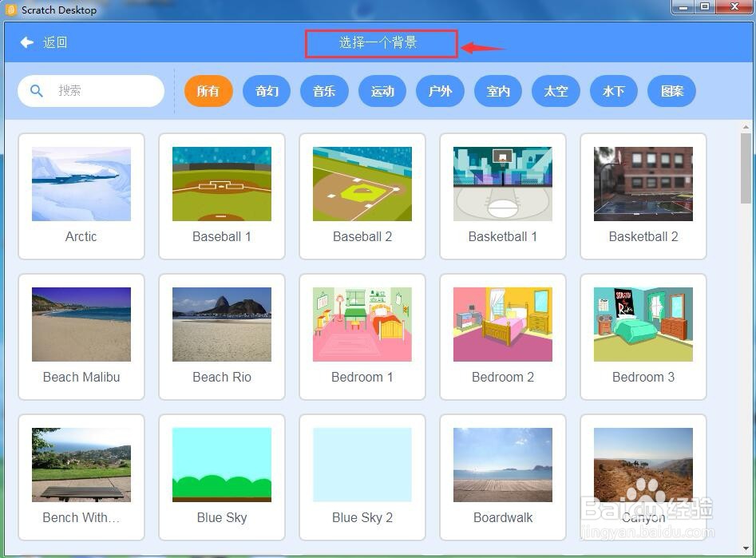Pick the Basketball 1 backdrop
This screenshot has height=558, width=756.
pyautogui.click(x=503, y=196)
